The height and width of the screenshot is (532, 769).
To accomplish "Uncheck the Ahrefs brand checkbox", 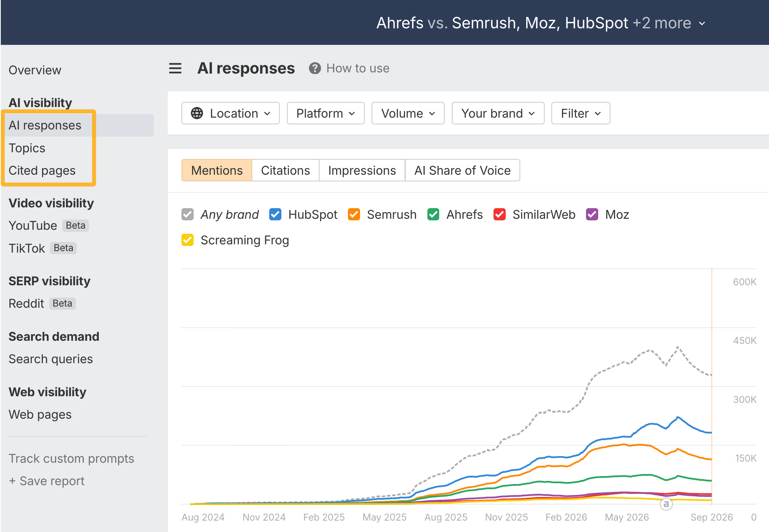I will pyautogui.click(x=433, y=214).
